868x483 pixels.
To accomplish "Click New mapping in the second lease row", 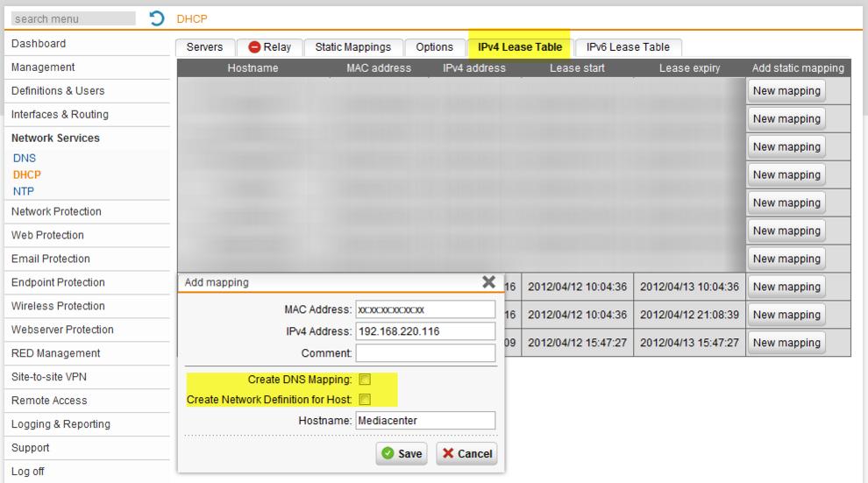I will [x=786, y=119].
